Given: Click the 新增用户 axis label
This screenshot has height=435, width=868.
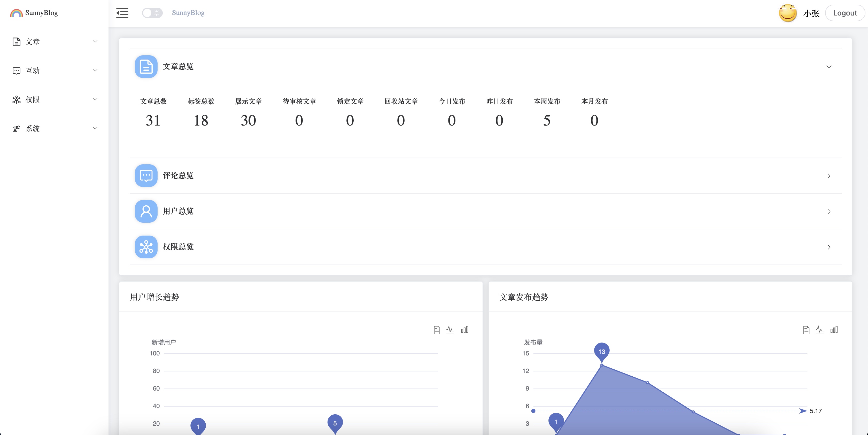Looking at the screenshot, I should (x=164, y=342).
